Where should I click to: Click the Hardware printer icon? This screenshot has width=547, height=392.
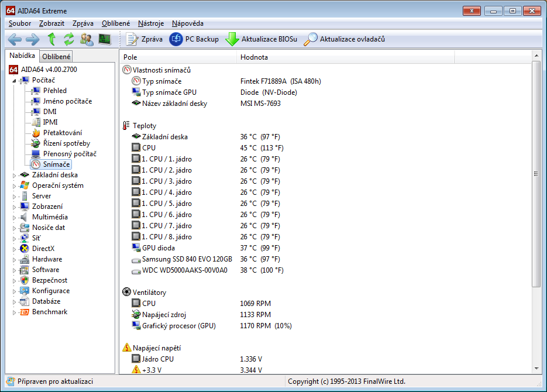coord(25,259)
